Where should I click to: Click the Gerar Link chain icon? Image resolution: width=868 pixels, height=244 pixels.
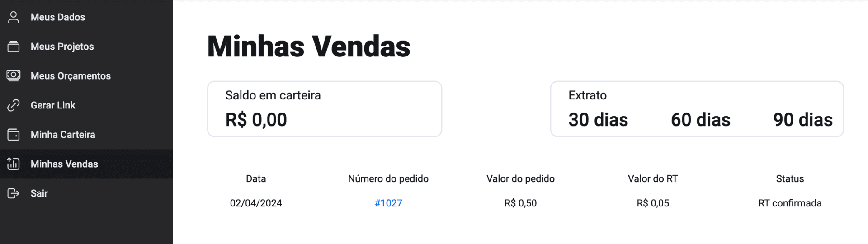[14, 105]
